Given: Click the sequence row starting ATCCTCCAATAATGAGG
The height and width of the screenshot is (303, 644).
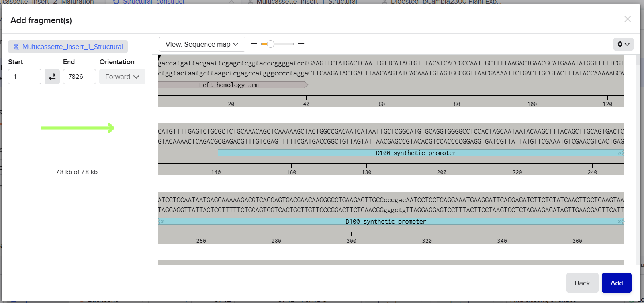Looking at the screenshot, I should coord(391,200).
